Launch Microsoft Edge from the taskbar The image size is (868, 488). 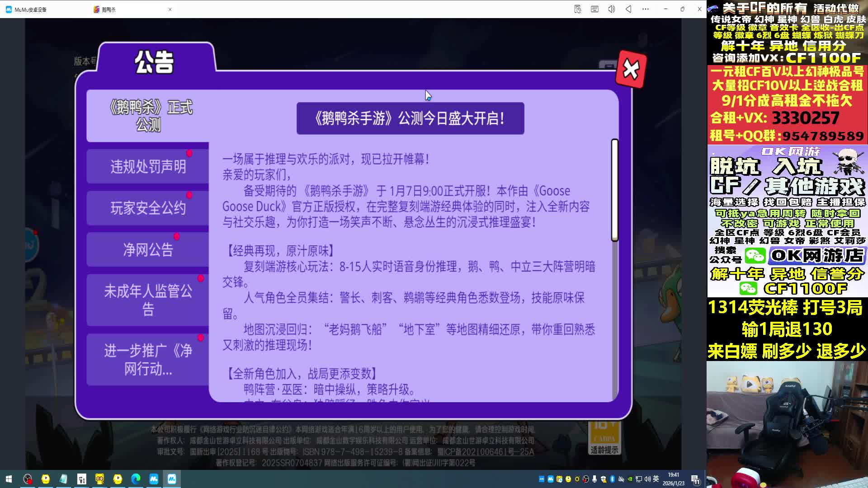136,479
